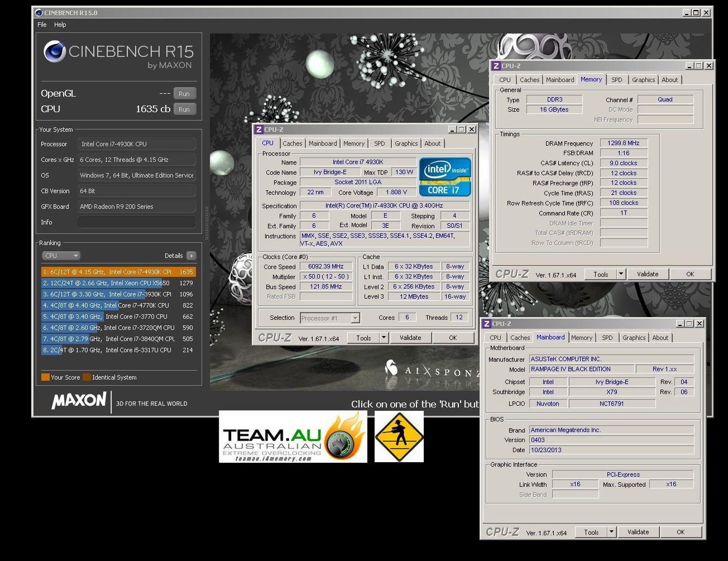Screen dimensions: 728x561
Task: Click the empty Info input field
Action: point(137,222)
